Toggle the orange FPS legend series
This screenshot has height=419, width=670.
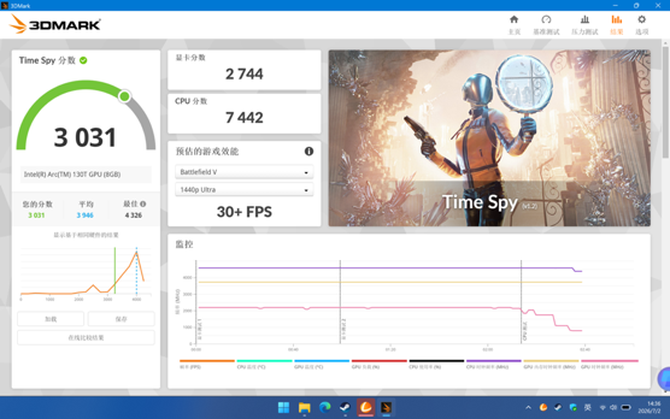[207, 364]
